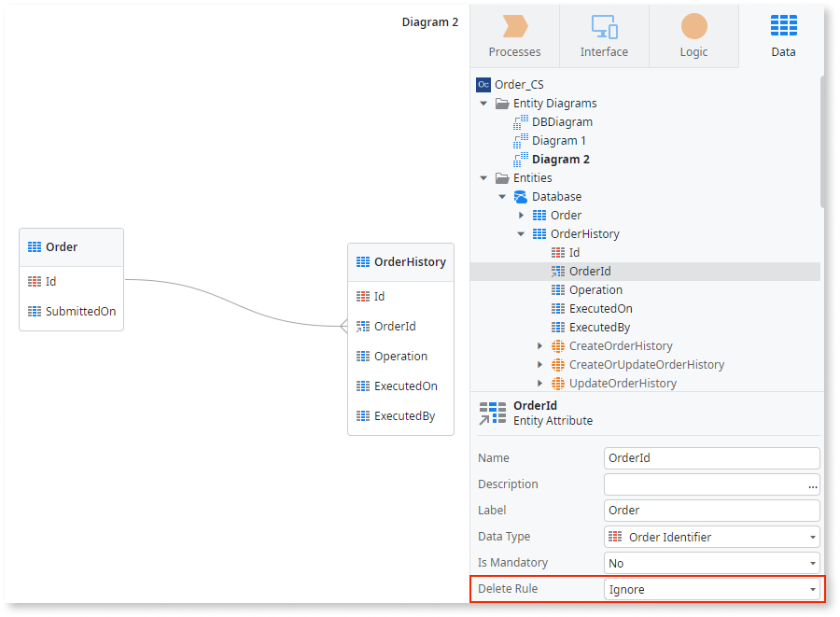840x617 pixels.
Task: Select the Database catalog icon
Action: (520, 196)
